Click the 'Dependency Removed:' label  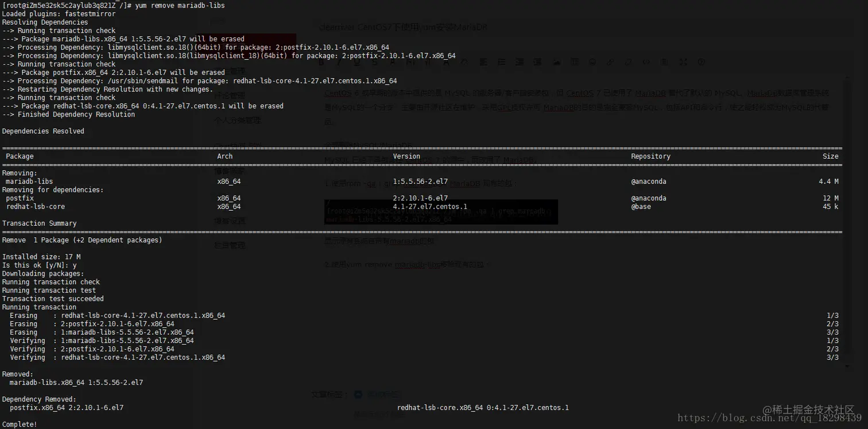click(39, 399)
